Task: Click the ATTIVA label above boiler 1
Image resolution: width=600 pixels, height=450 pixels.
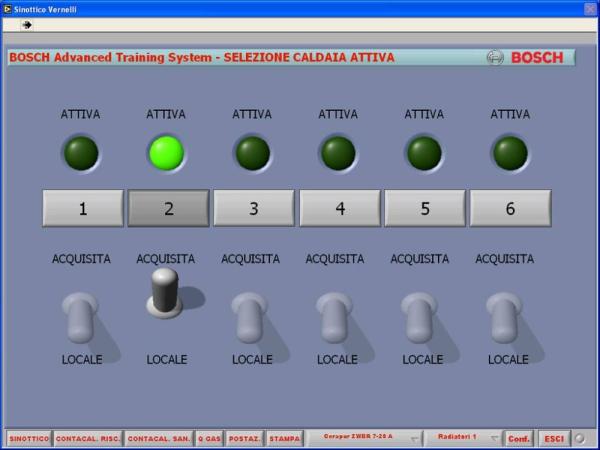Action: point(80,114)
